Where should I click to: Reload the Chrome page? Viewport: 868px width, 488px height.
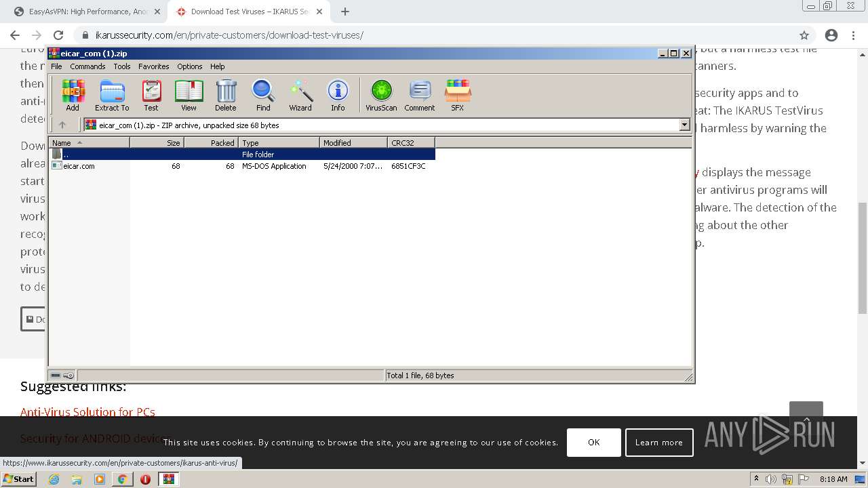[x=58, y=35]
